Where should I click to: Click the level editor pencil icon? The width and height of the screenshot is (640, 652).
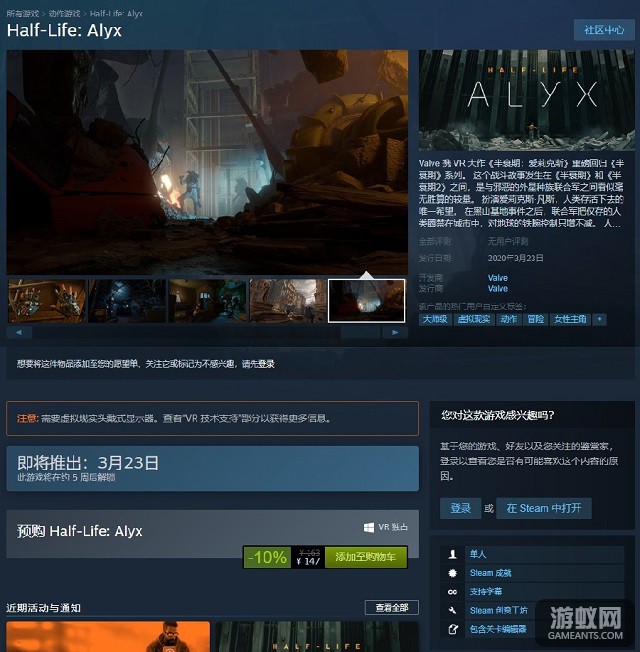(452, 629)
